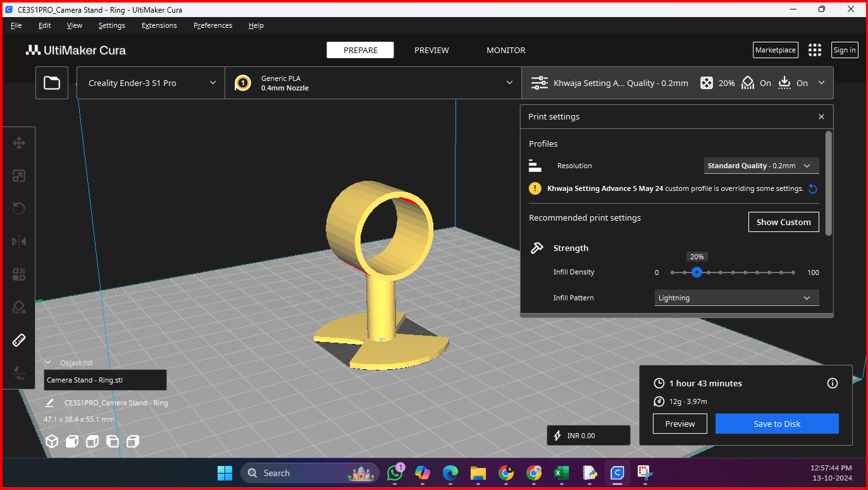Screen dimensions: 868x490
Task: Switch to 3D view cube icon
Action: point(52,441)
